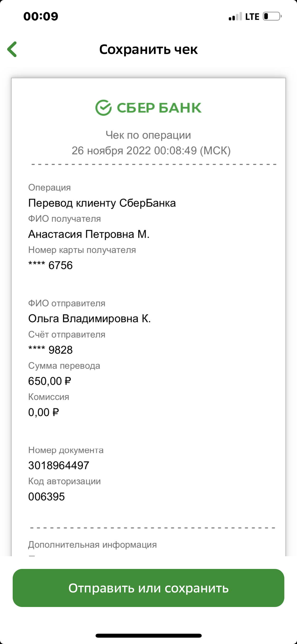Screen dimensions: 297x644
Task: Tap the 00:09 clock in status bar
Action: tap(41, 16)
